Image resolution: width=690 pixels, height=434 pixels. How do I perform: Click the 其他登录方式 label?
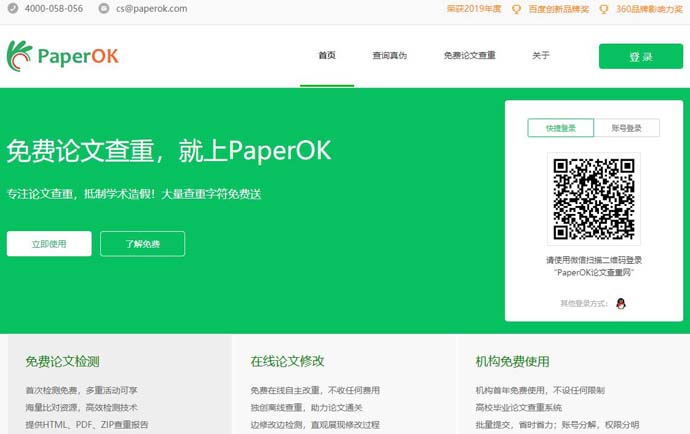coord(584,303)
